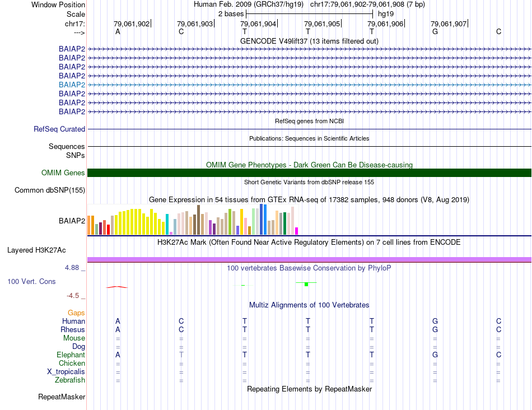Click the OMIM Genes label
The width and height of the screenshot is (532, 410).
click(63, 173)
